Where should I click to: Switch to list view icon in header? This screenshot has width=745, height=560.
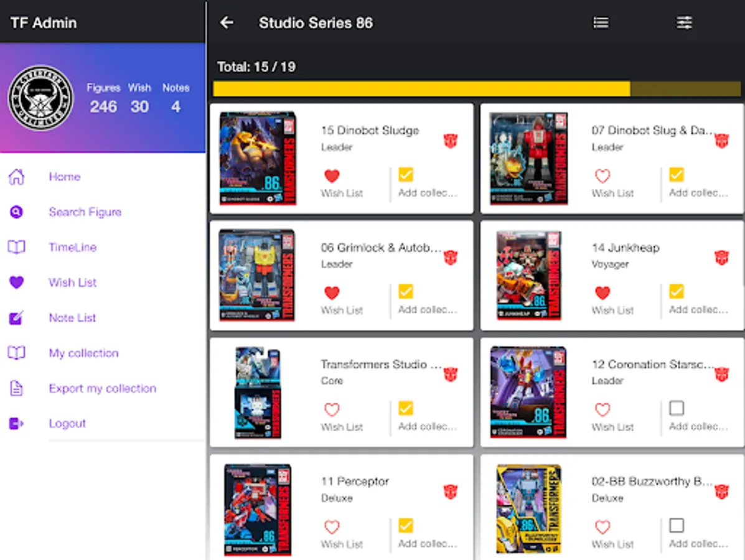[x=601, y=22]
